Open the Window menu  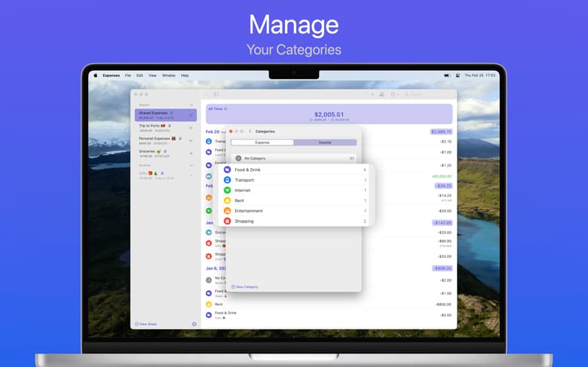coord(169,75)
